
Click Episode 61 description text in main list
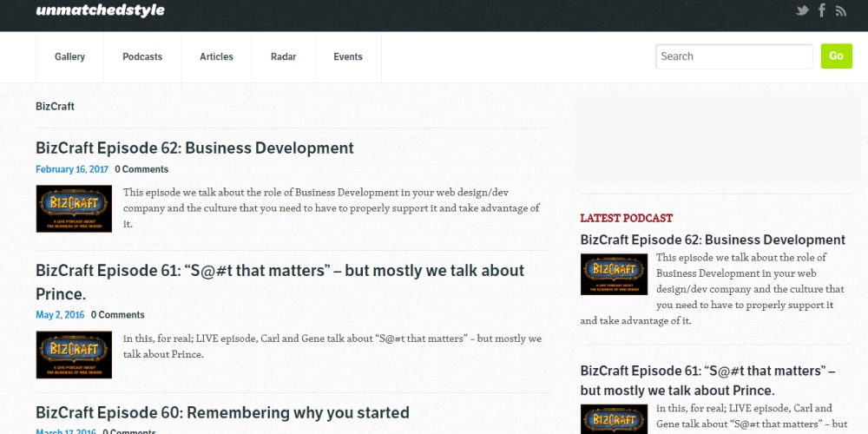pos(332,346)
